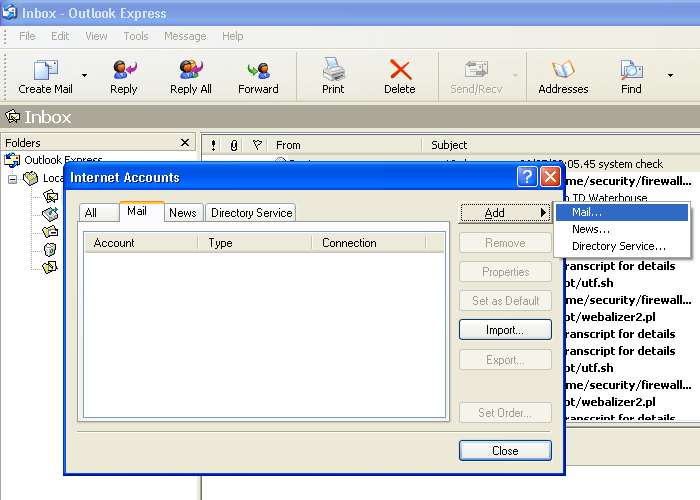Switch to the All tab
The height and width of the screenshot is (500, 700).
(99, 212)
